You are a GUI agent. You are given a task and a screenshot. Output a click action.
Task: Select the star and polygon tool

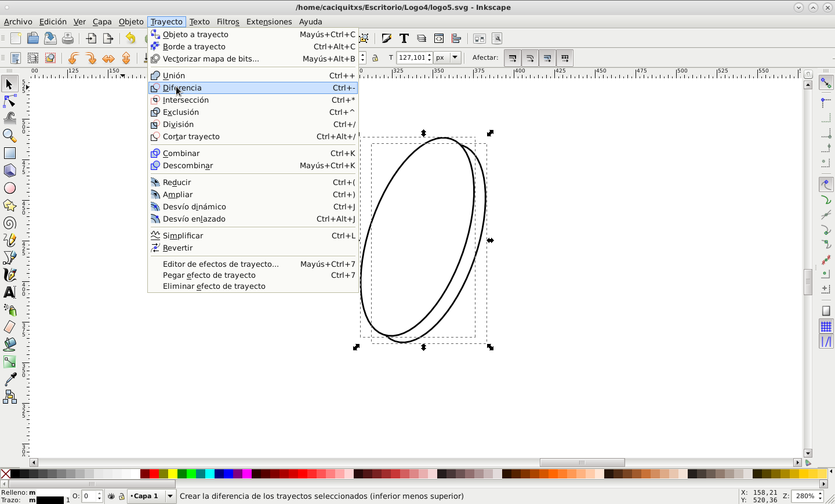[10, 205]
